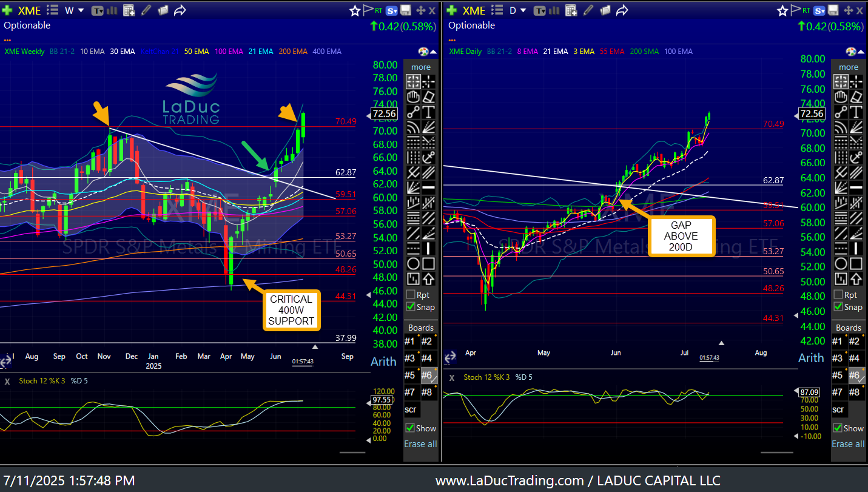
Task: Enable Rpt checkbox in weekly toolbar
Action: (411, 294)
